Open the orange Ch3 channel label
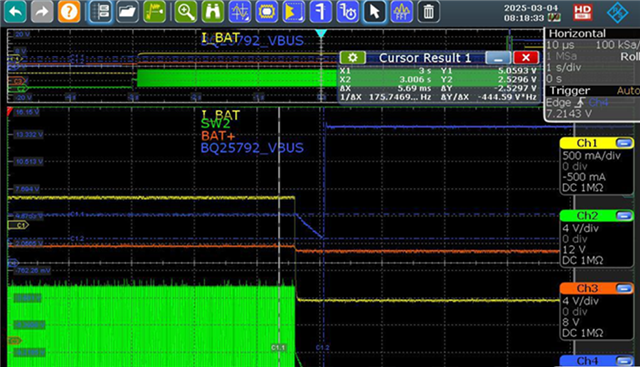 click(587, 288)
